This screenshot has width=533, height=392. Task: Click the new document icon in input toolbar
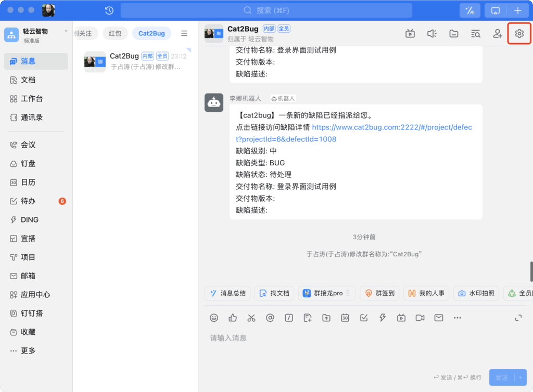(x=307, y=318)
